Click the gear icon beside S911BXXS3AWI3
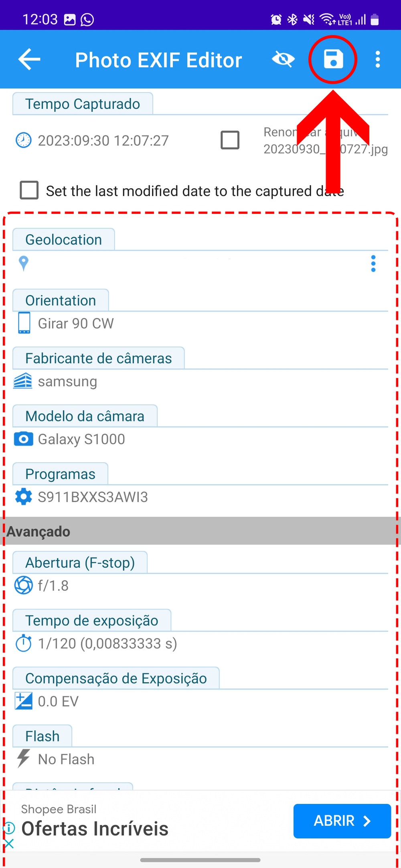Screen dimensions: 401x868 point(24,497)
